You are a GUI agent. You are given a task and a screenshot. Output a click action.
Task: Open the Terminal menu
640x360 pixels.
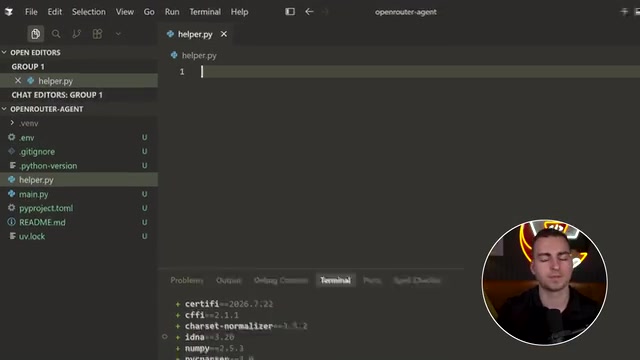click(205, 12)
